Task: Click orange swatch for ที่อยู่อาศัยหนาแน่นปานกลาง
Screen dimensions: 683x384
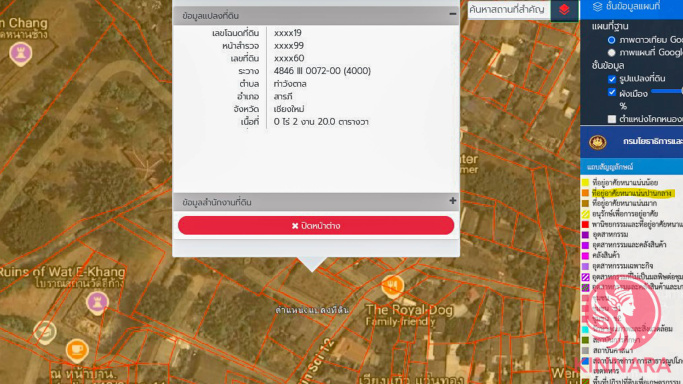Action: (585, 193)
